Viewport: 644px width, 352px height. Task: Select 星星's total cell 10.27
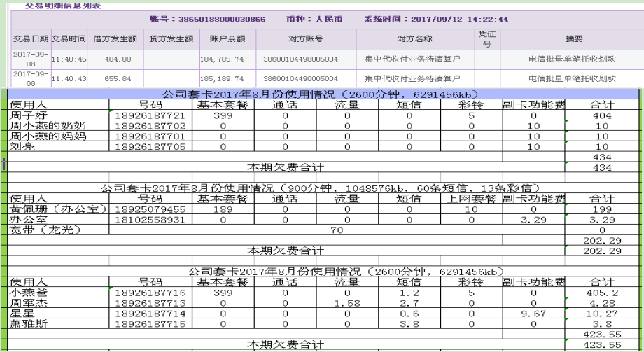pyautogui.click(x=602, y=314)
